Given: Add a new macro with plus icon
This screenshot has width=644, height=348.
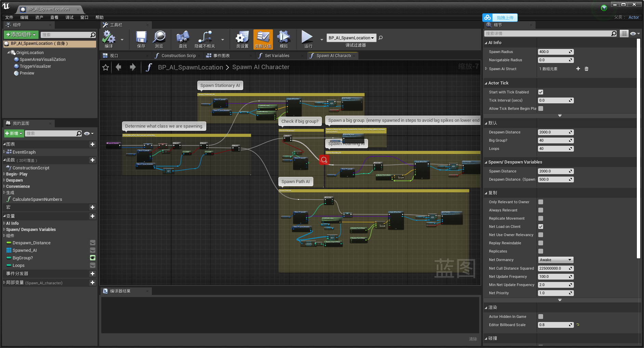Looking at the screenshot, I should coord(92,207).
